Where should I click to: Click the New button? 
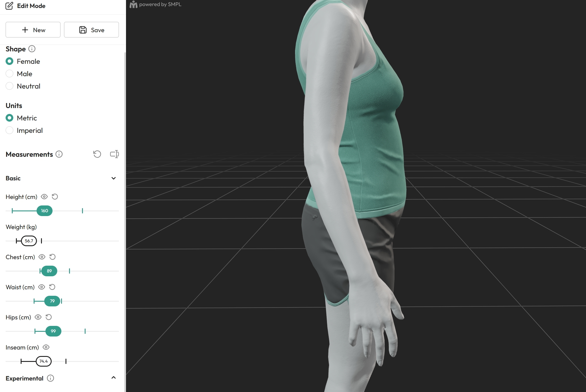[33, 30]
